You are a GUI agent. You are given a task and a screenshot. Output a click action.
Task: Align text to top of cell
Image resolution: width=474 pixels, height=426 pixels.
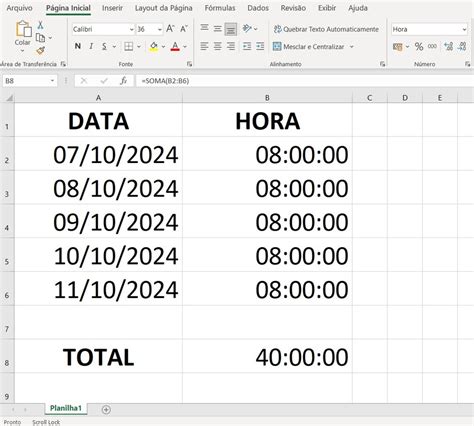[204, 29]
